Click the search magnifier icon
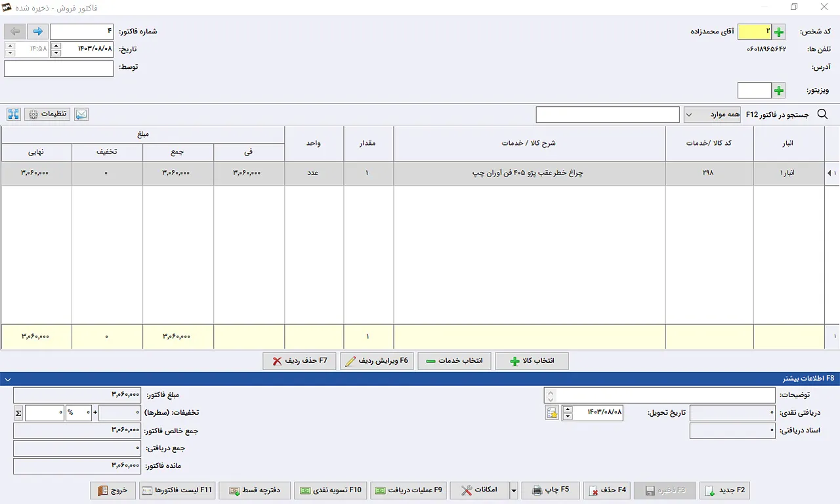 (822, 114)
